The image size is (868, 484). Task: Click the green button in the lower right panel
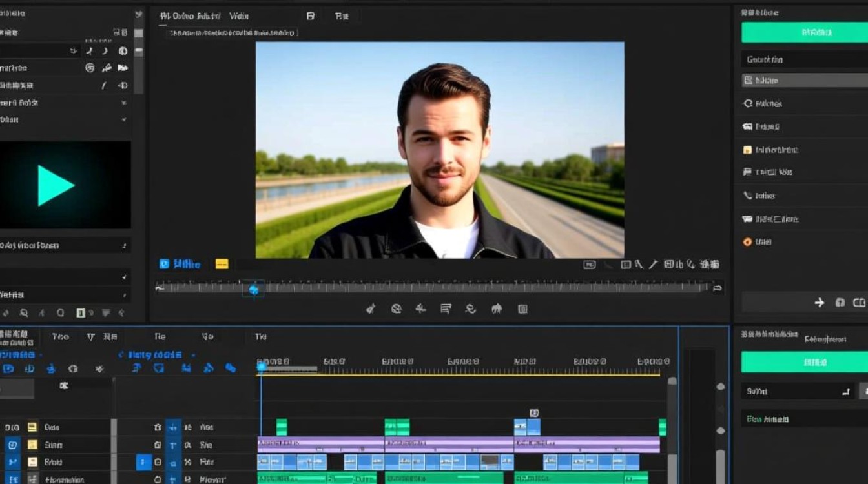(805, 362)
